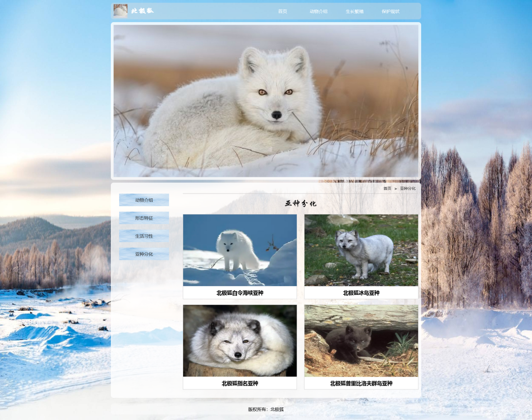Click the 首页 breadcrumb link
Screen dimensions: 532x420
click(x=387, y=189)
